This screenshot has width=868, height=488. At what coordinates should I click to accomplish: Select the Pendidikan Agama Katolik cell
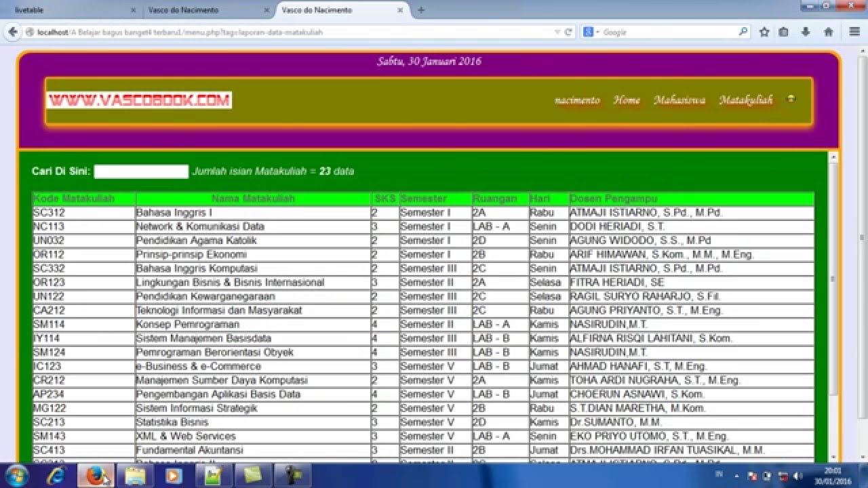pyautogui.click(x=253, y=241)
